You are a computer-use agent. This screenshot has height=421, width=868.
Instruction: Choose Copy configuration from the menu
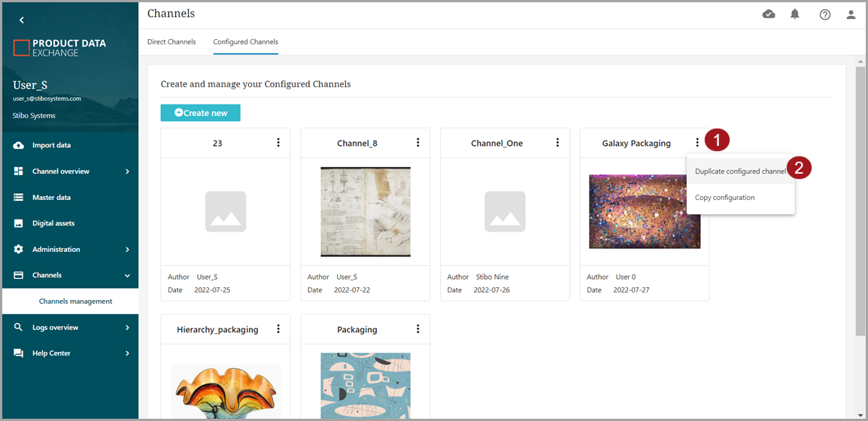tap(724, 198)
